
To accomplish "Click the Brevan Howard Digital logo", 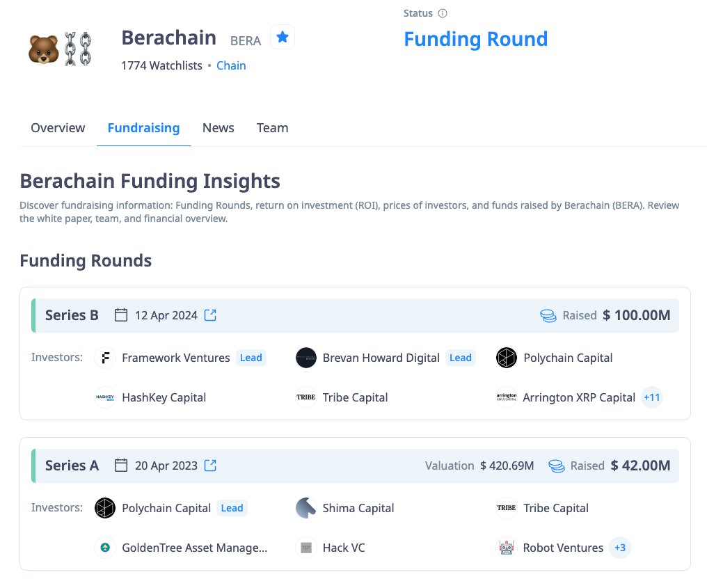I will pos(306,358).
